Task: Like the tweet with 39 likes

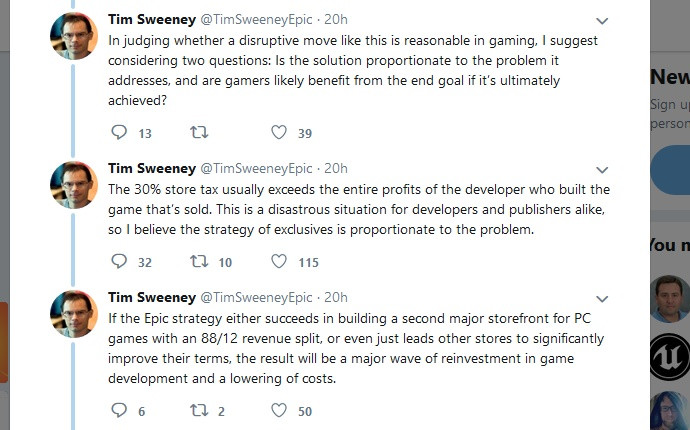Action: pyautogui.click(x=279, y=132)
